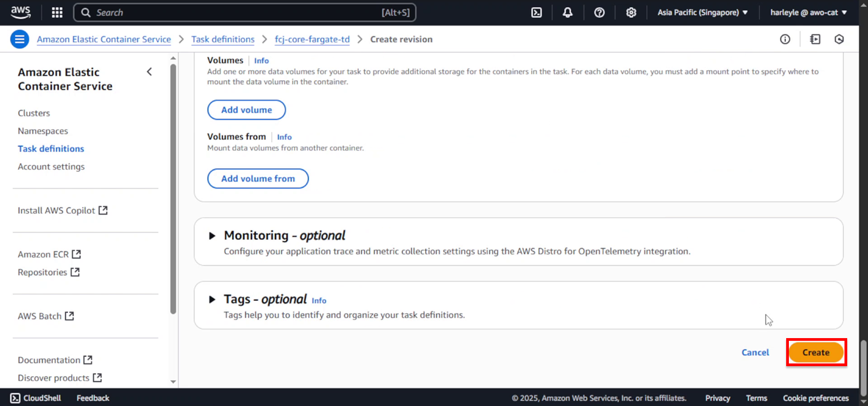Toggle the hamburger navigation menu
This screenshot has height=406, width=868.
19,39
